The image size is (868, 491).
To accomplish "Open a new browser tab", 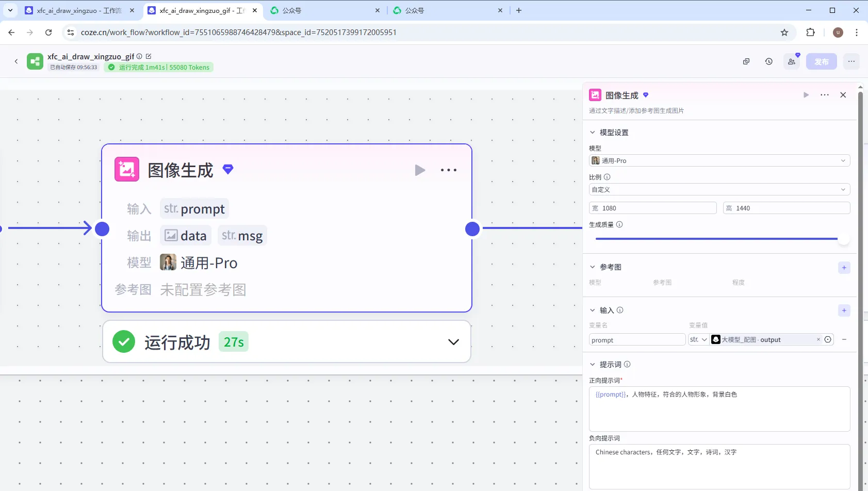I will tap(519, 10).
